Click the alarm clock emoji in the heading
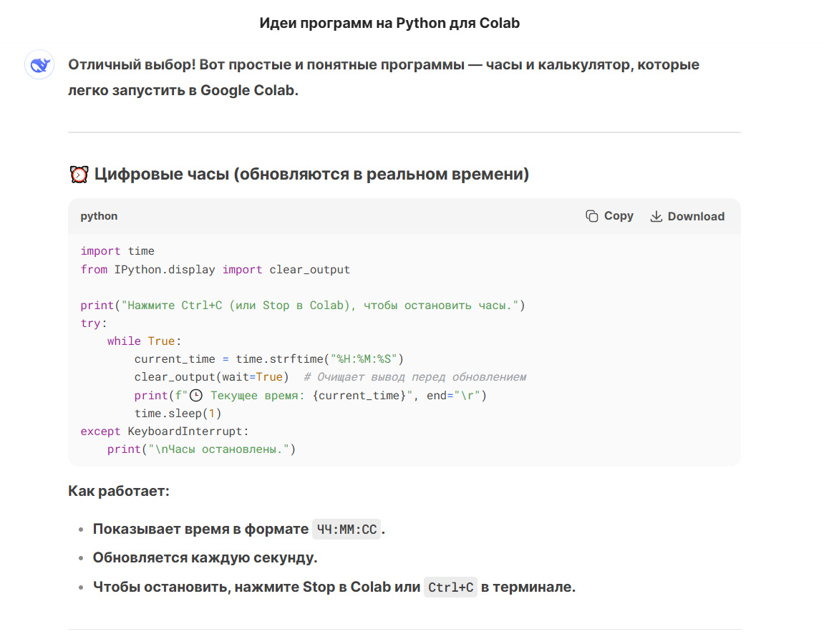The height and width of the screenshot is (644, 824). tap(79, 175)
